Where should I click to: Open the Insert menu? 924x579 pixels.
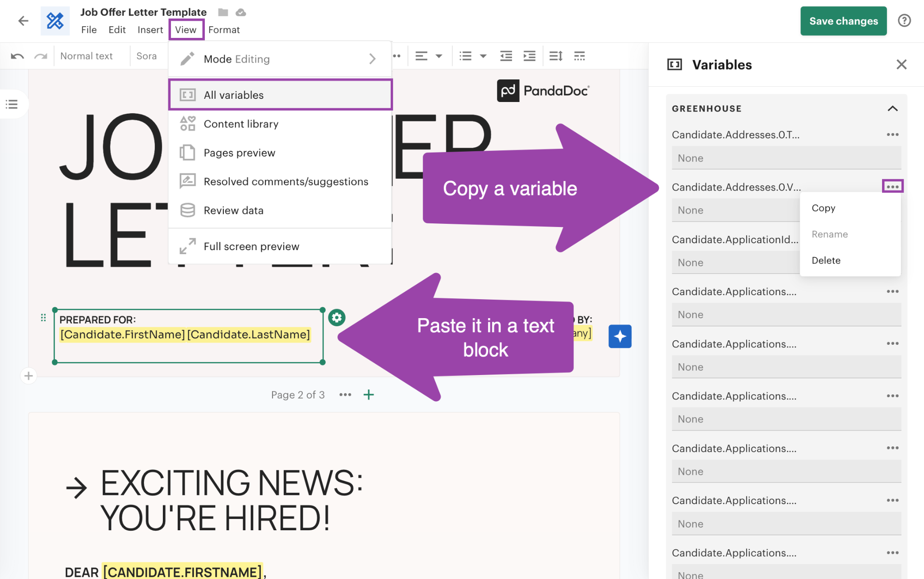click(150, 30)
